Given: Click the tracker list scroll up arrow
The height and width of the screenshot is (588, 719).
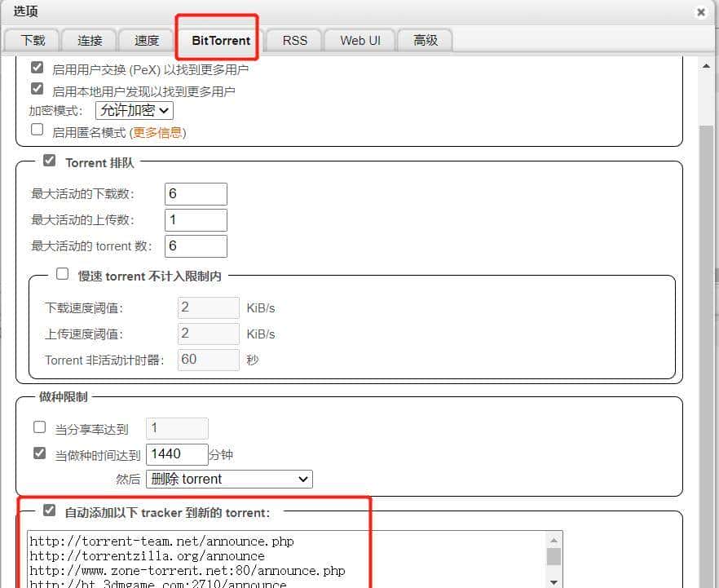Looking at the screenshot, I should (554, 540).
